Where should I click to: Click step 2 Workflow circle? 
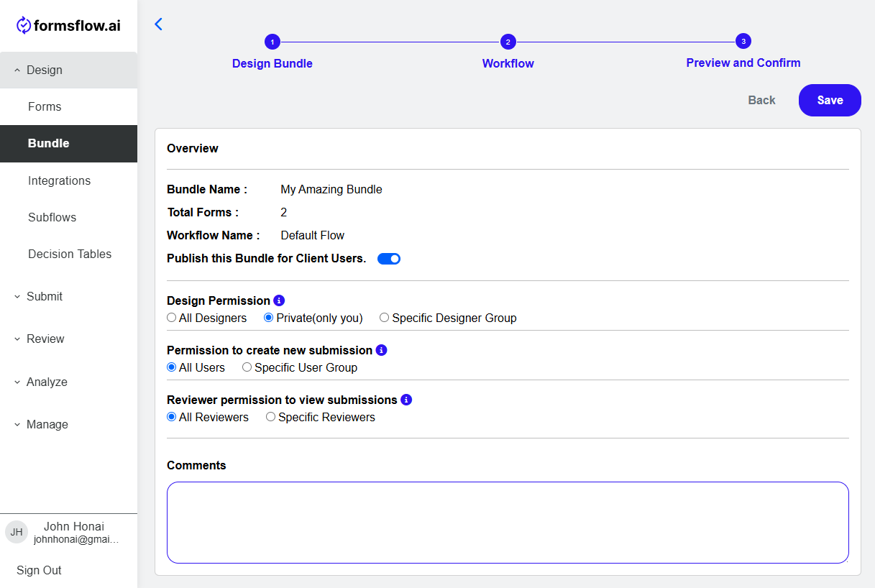tap(508, 42)
